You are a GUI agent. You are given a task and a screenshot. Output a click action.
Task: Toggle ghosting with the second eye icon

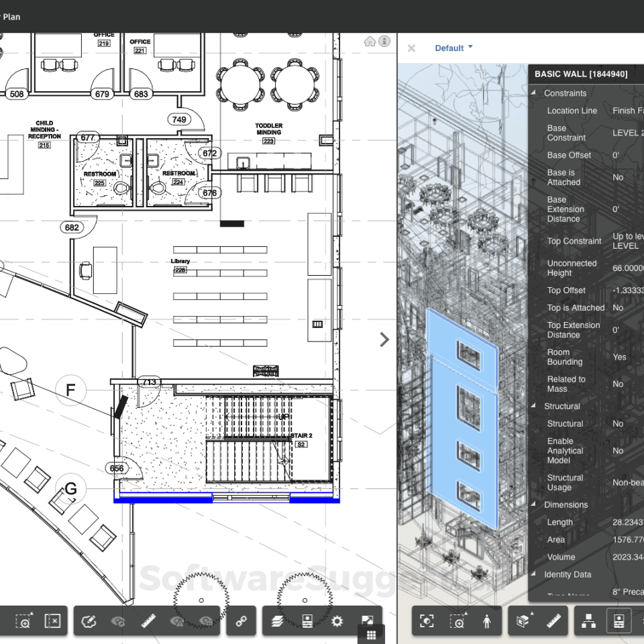[x=178, y=621]
